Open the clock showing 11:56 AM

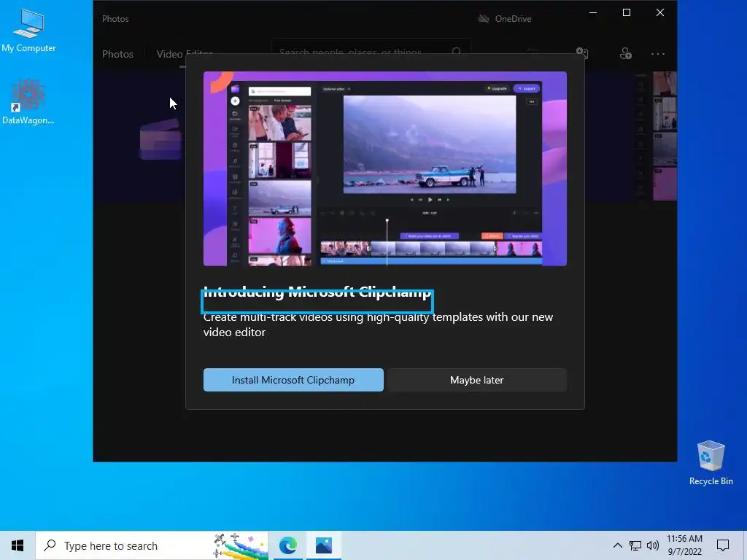coord(684,545)
